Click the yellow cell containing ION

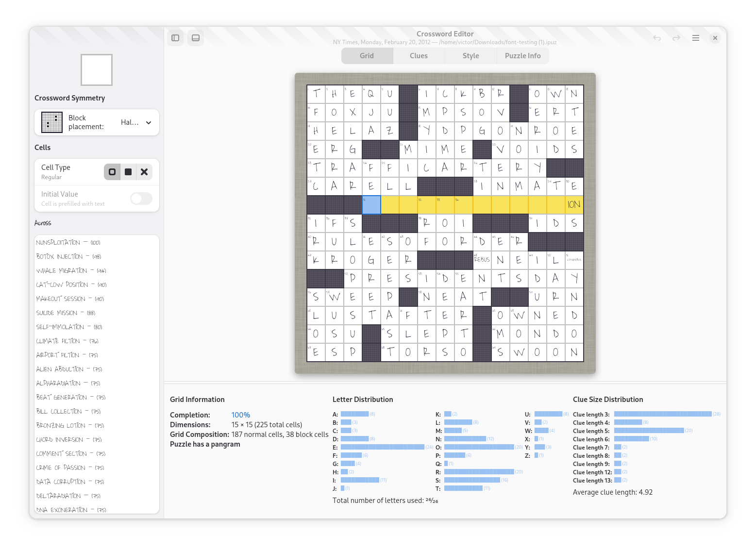click(574, 204)
